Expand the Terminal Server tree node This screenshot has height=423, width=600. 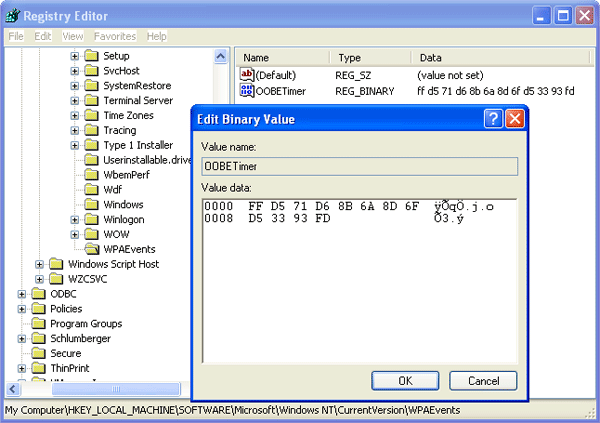click(x=75, y=100)
